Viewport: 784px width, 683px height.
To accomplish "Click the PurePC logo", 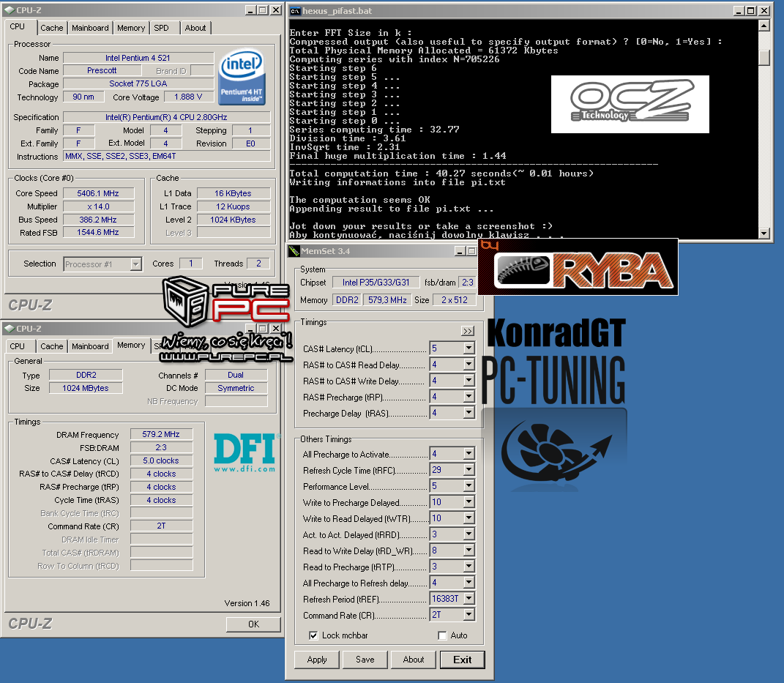I will click(227, 319).
